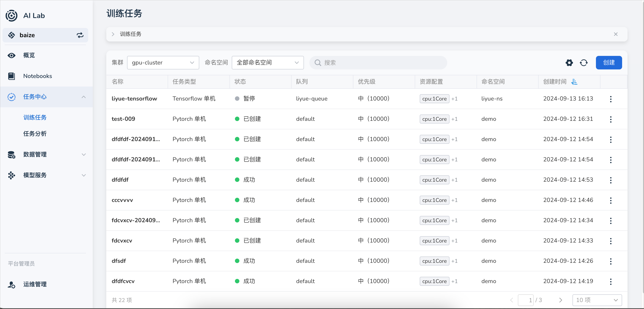Screen dimensions: 644x309
Task: Open the 概览 overview eye icon
Action: pos(12,55)
